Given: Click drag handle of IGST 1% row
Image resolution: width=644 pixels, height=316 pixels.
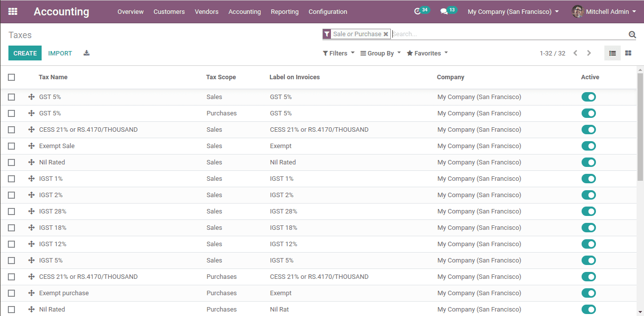Looking at the screenshot, I should point(32,179).
